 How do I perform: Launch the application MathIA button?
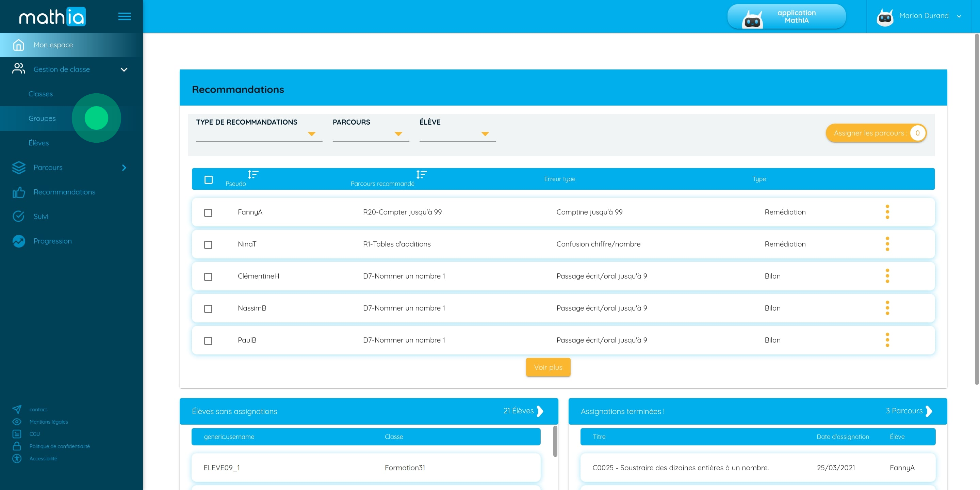[x=786, y=16]
